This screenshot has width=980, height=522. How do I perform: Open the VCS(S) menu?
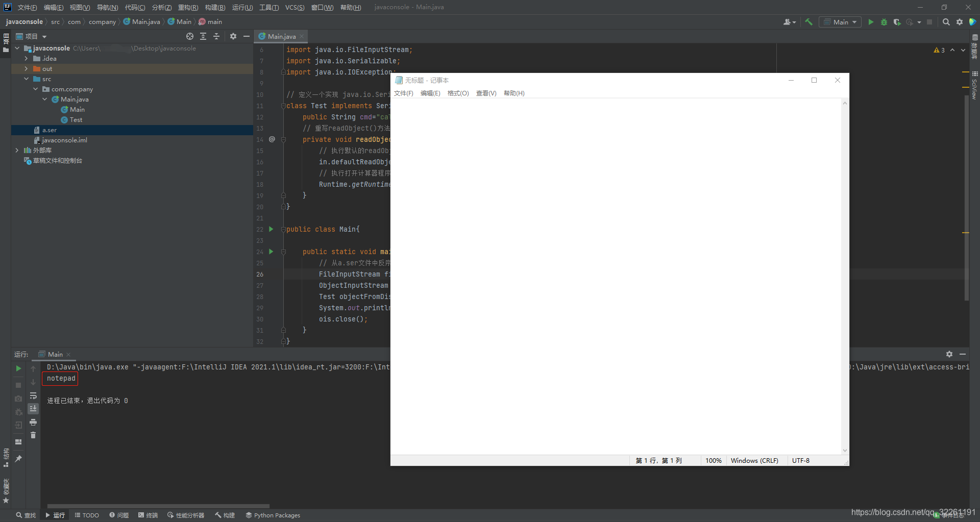coord(295,7)
